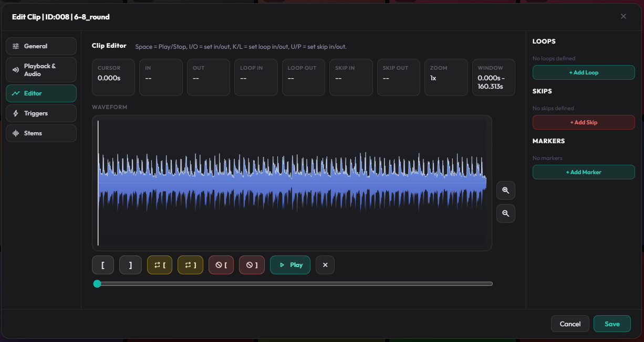
Task: Set loop in point with yellow button
Action: coord(160,265)
